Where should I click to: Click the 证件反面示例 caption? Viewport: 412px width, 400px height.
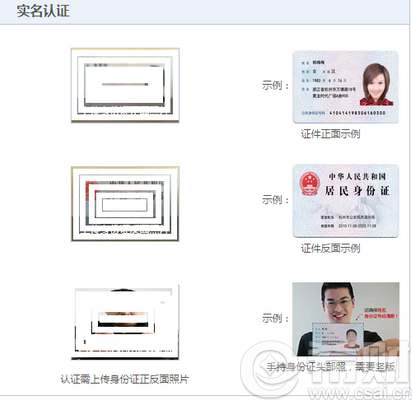330,248
